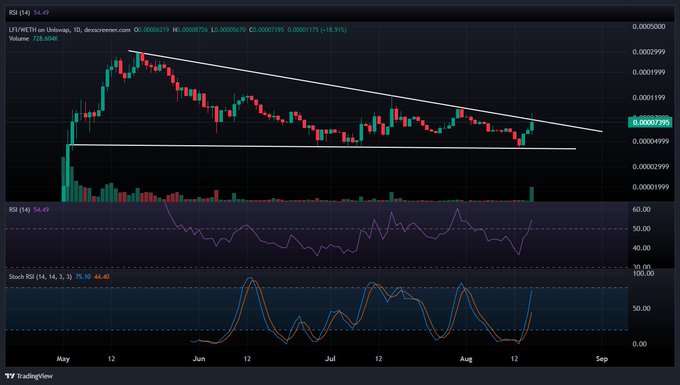
Task: Click the Stoch RSI value 75.10
Action: pos(83,277)
